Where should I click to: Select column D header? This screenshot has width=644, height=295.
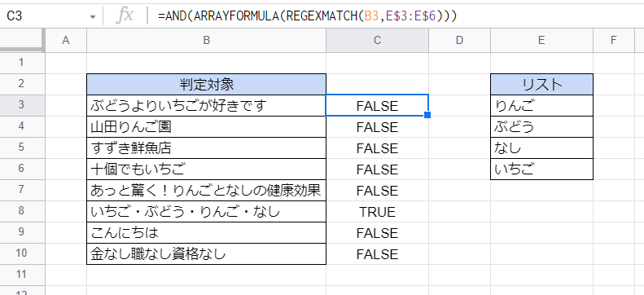coord(459,40)
